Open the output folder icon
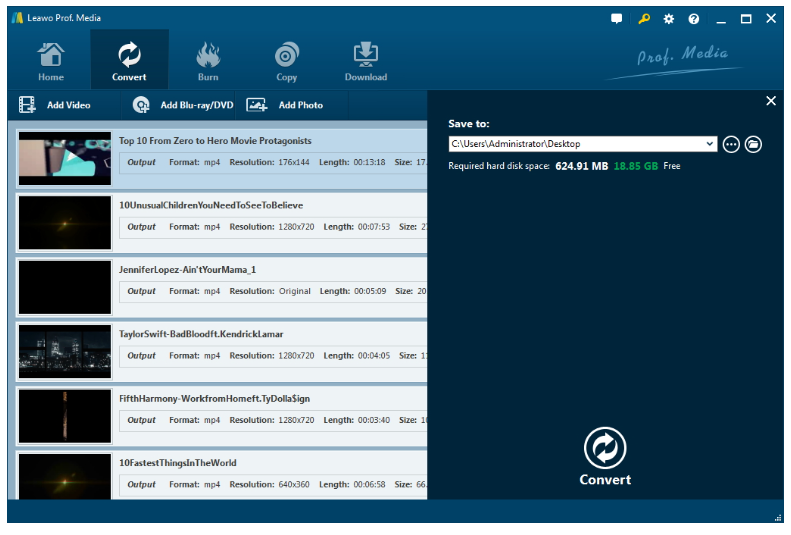791x535 pixels. [754, 144]
